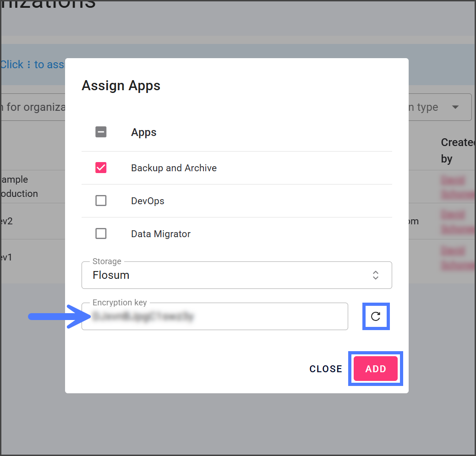Enable the DevOps checkbox

101,201
